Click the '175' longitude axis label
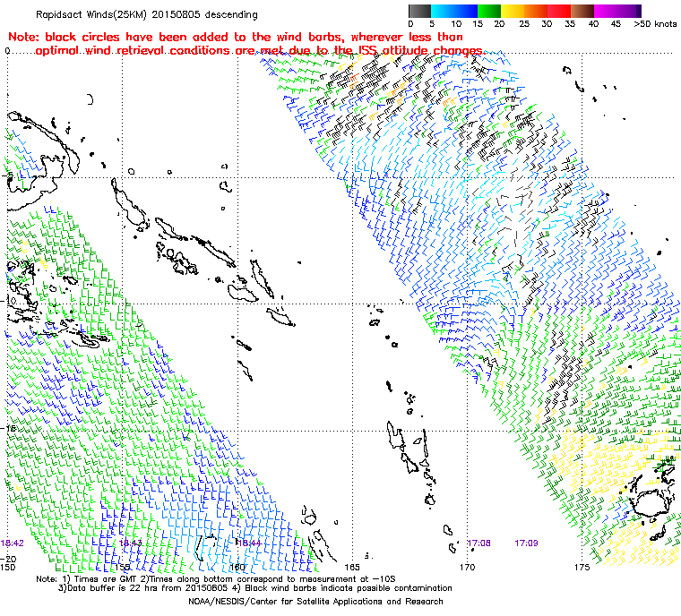The width and height of the screenshot is (681, 616). [x=582, y=567]
